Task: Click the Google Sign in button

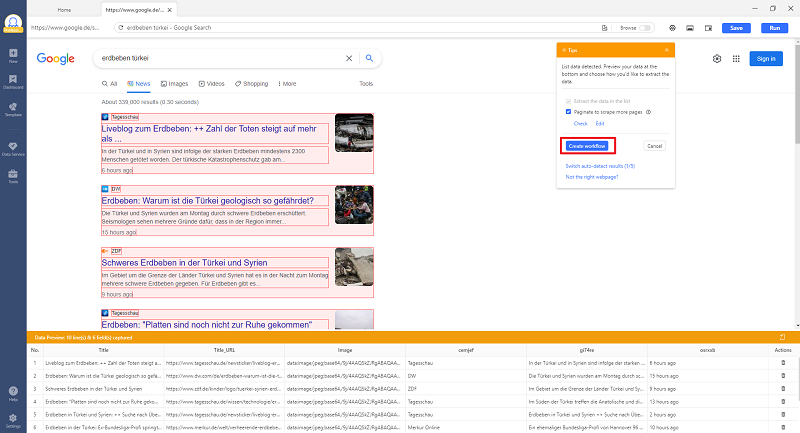Action: pos(766,59)
